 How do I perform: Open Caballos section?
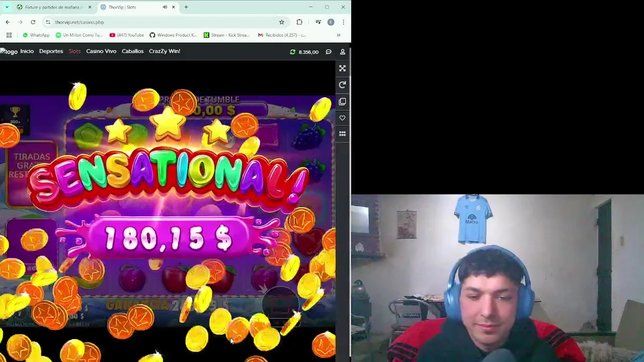(x=132, y=51)
